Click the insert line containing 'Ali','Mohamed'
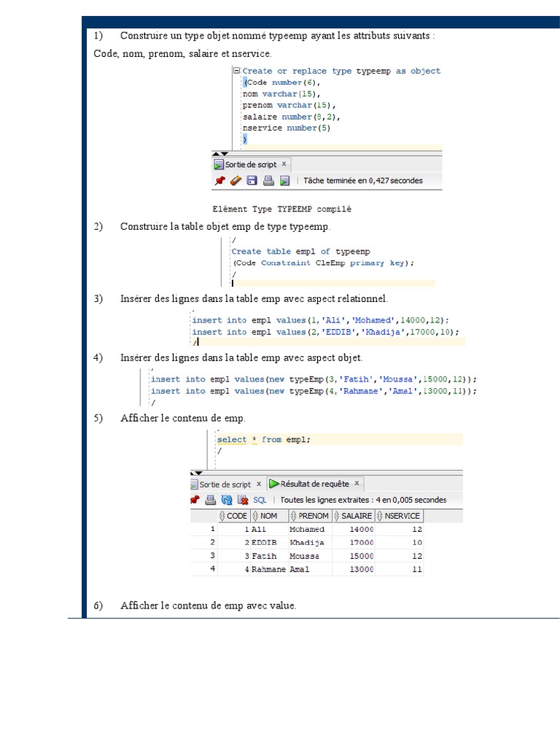560x747 pixels. click(320, 320)
